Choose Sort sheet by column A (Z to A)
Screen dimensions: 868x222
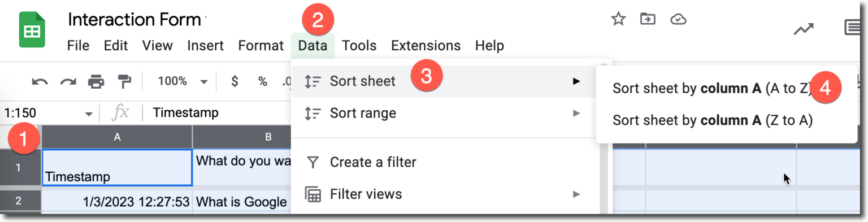pyautogui.click(x=713, y=120)
